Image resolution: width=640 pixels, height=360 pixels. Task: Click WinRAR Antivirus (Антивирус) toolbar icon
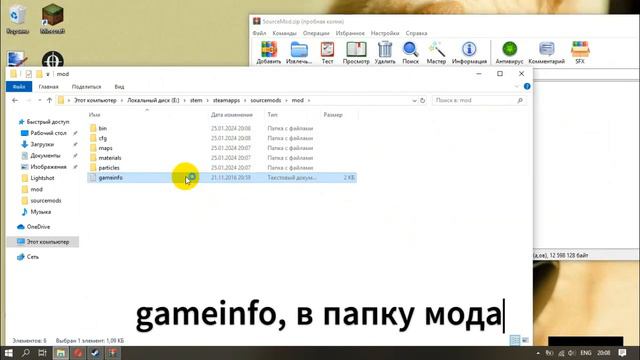509,53
